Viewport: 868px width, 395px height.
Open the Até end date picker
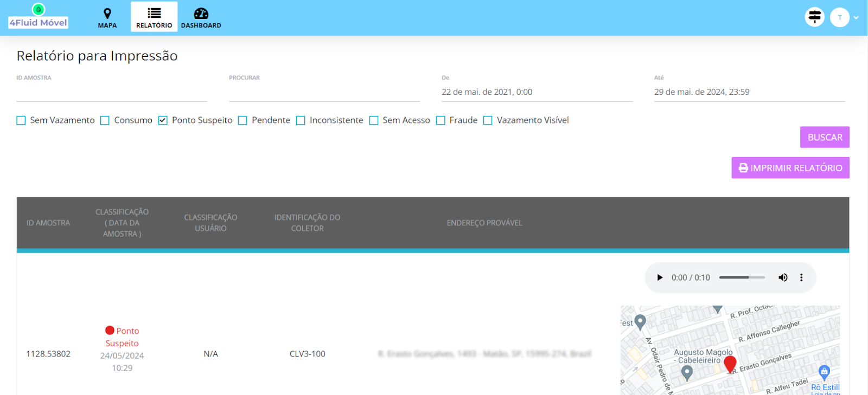pos(749,92)
